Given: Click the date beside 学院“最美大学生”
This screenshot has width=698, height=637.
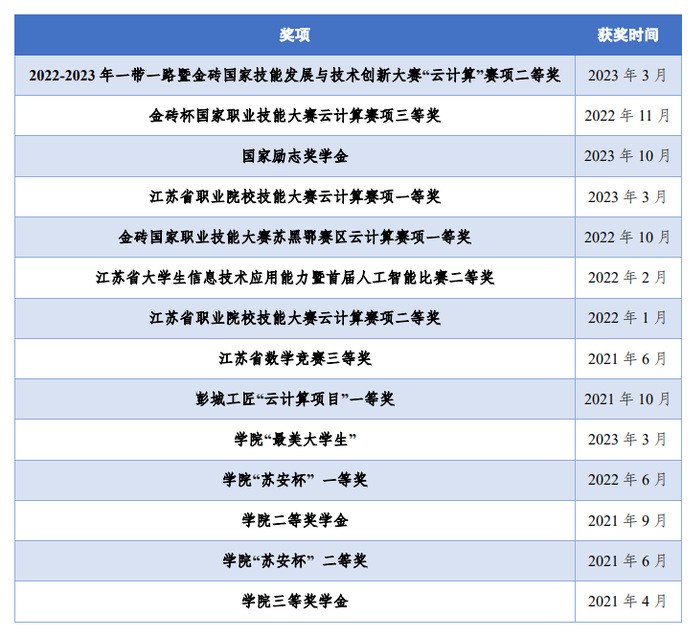Looking at the screenshot, I should coord(627,440).
